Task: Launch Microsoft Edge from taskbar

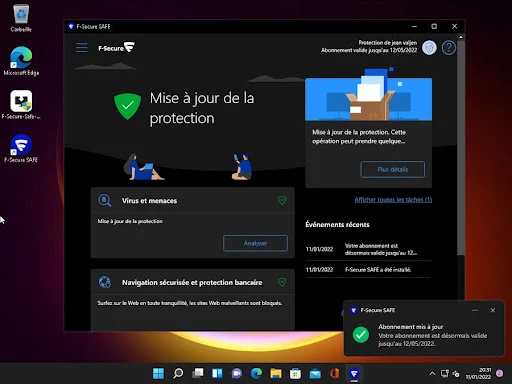Action: (x=256, y=373)
